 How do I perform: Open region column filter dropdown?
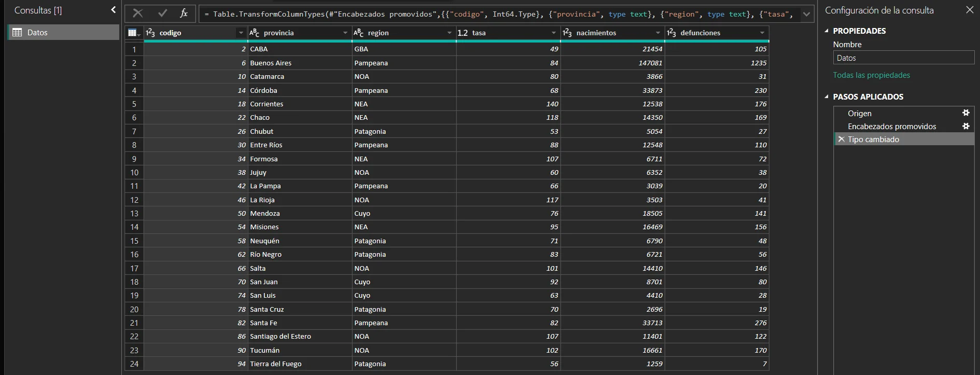click(450, 33)
